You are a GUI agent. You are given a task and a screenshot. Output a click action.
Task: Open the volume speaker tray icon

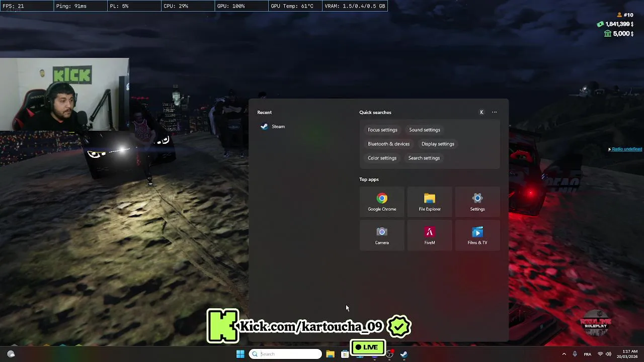(x=608, y=354)
